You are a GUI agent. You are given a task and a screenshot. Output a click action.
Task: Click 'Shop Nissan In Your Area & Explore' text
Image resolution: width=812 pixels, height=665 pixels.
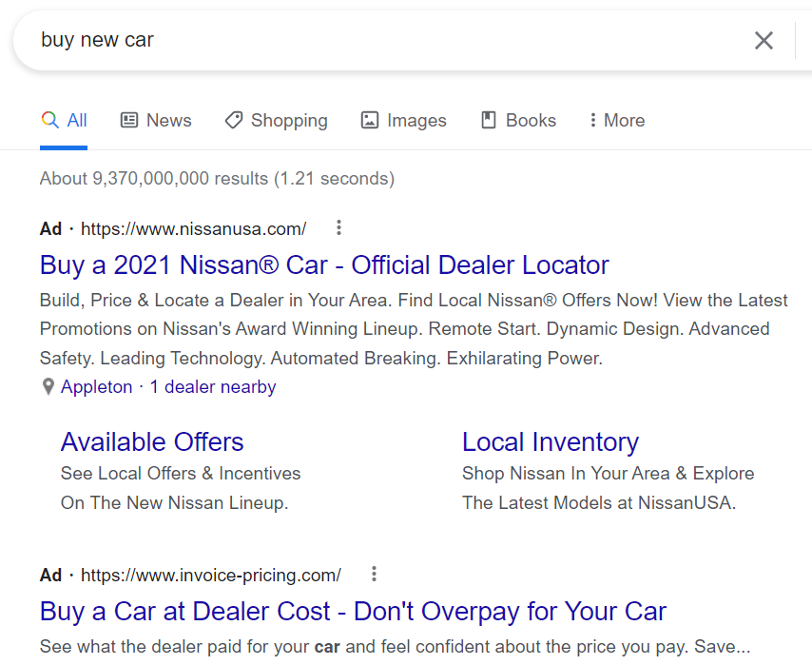608,473
